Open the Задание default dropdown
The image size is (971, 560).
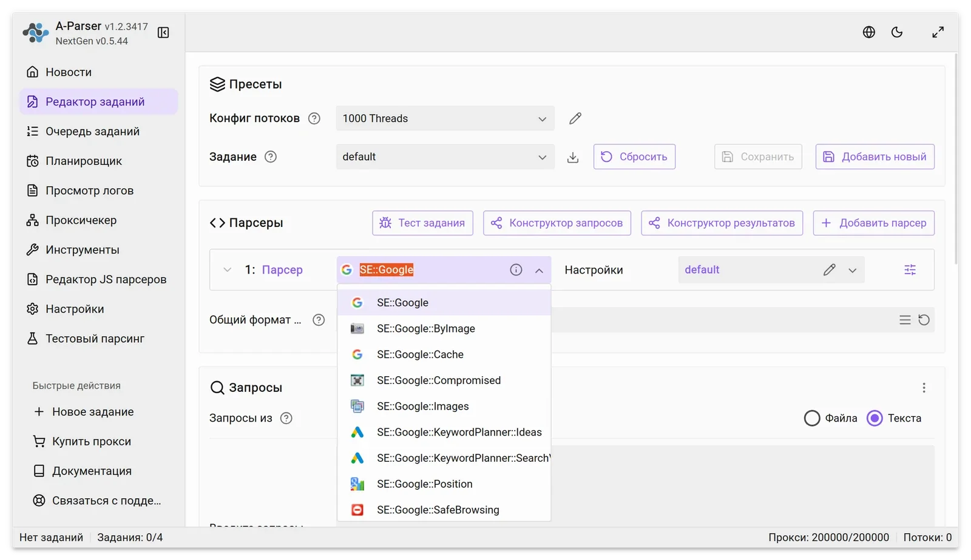coord(445,157)
